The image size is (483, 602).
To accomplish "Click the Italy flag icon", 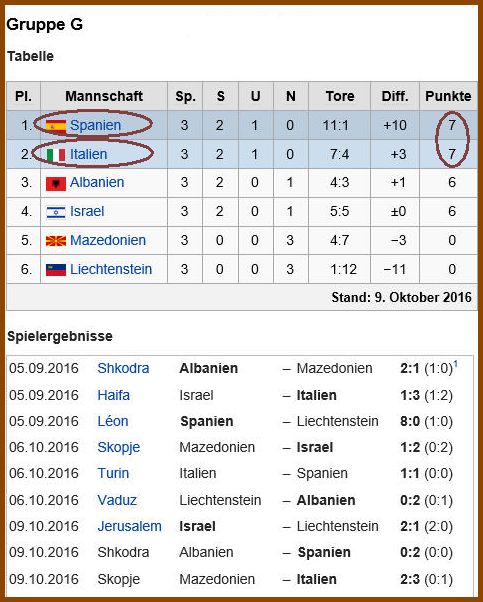I will (56, 155).
